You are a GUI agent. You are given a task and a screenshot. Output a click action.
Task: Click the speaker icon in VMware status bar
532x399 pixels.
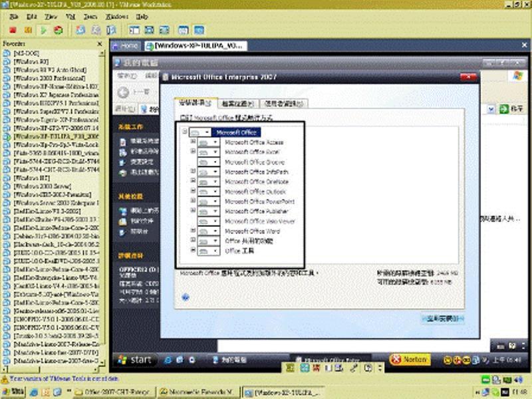518,380
